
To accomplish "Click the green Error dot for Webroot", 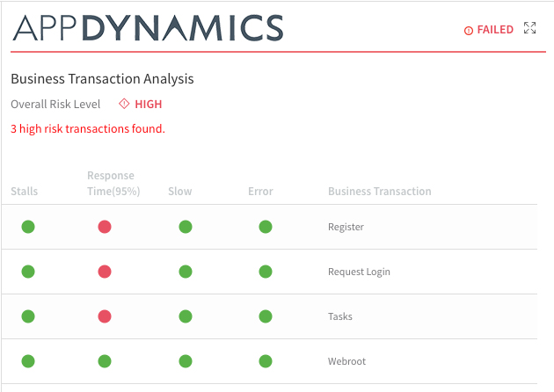I will click(x=266, y=361).
